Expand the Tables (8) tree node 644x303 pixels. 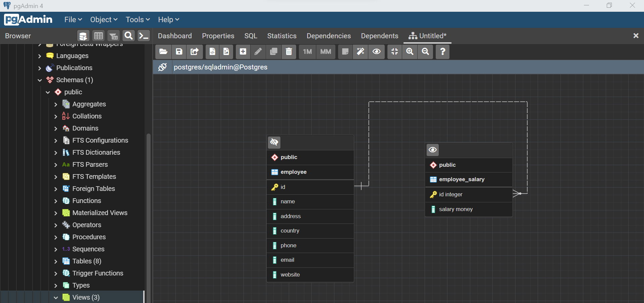coord(56,261)
